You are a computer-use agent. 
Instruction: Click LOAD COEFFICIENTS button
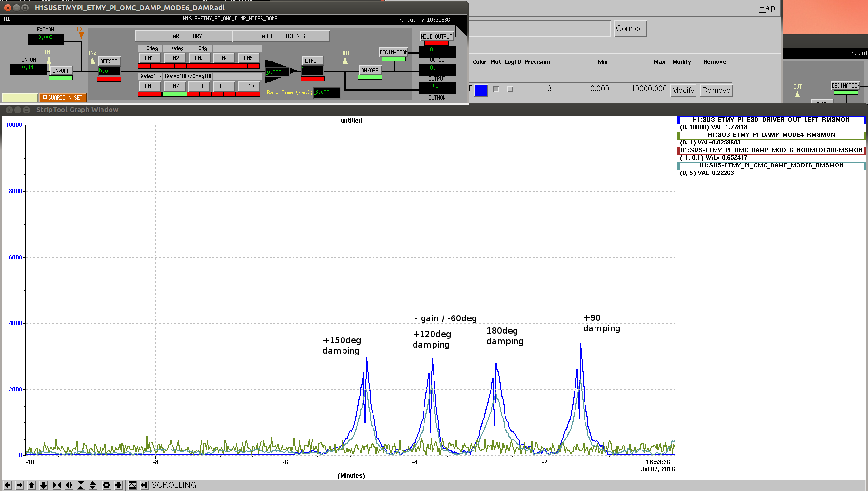click(281, 36)
